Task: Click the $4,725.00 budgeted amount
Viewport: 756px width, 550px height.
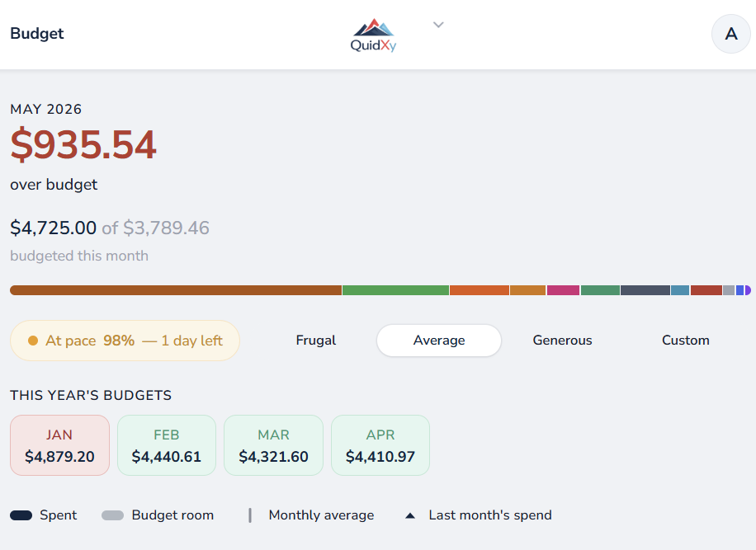Action: pos(54,228)
